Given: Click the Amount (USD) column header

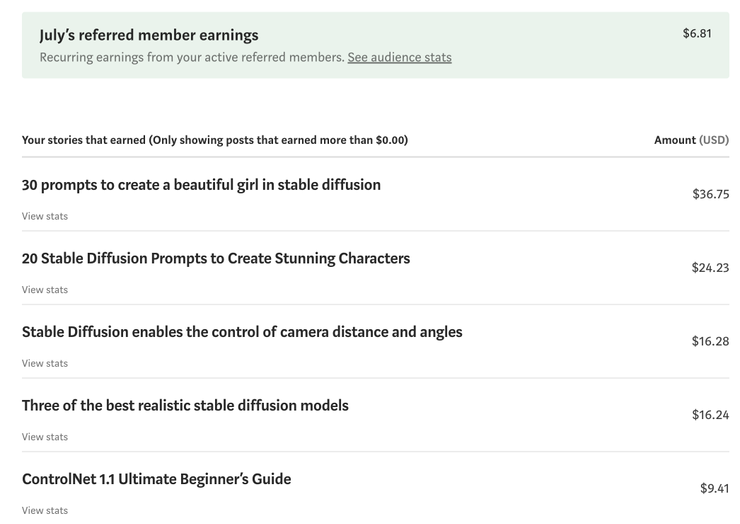Looking at the screenshot, I should point(691,140).
